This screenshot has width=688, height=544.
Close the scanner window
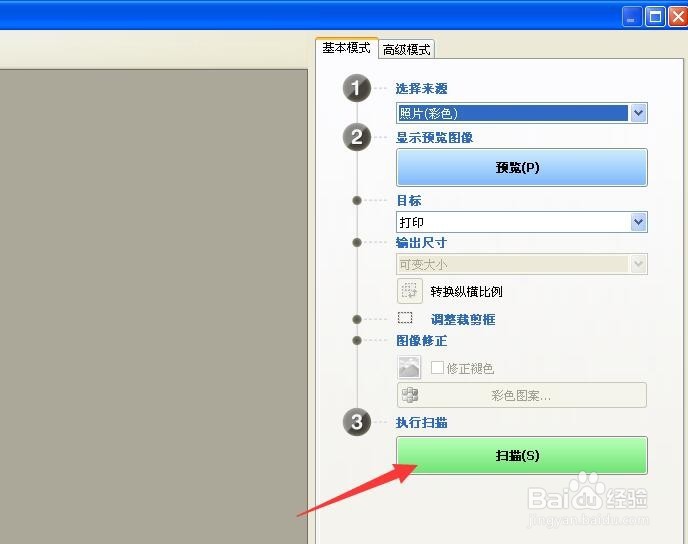(678, 18)
